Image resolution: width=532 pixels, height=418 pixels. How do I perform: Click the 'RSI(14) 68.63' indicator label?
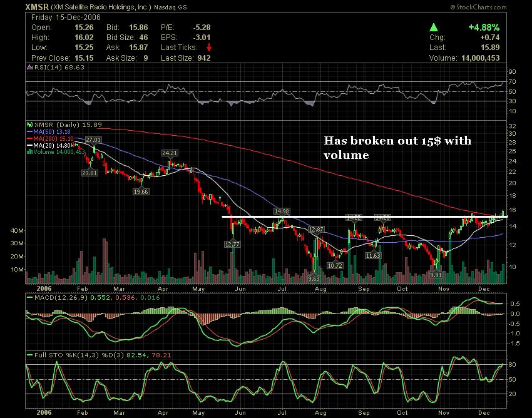(59, 67)
